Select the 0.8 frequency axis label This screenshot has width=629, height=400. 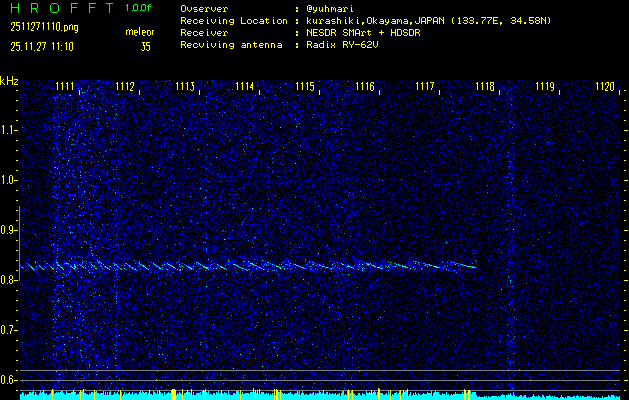(x=9, y=280)
